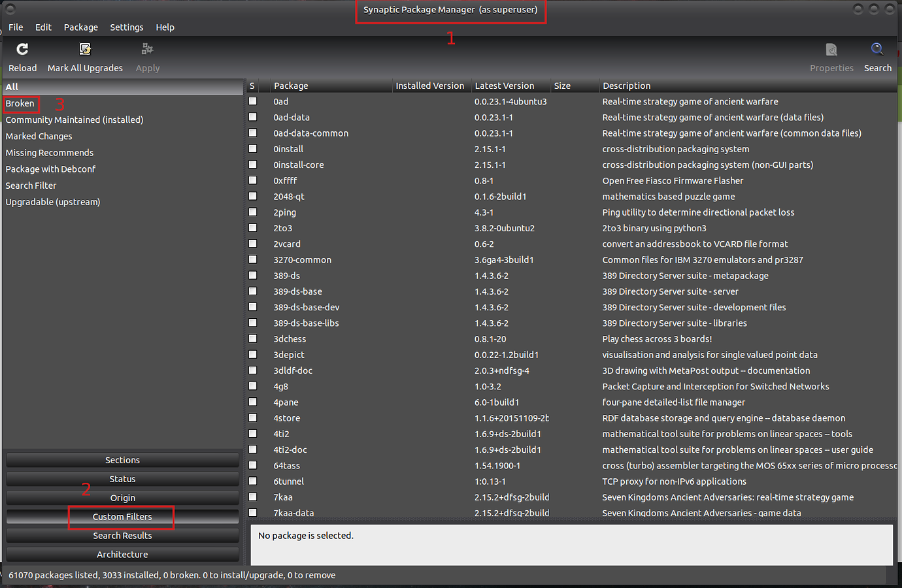Open the Properties toolbar icon
Image resolution: width=902 pixels, height=588 pixels.
[831, 49]
